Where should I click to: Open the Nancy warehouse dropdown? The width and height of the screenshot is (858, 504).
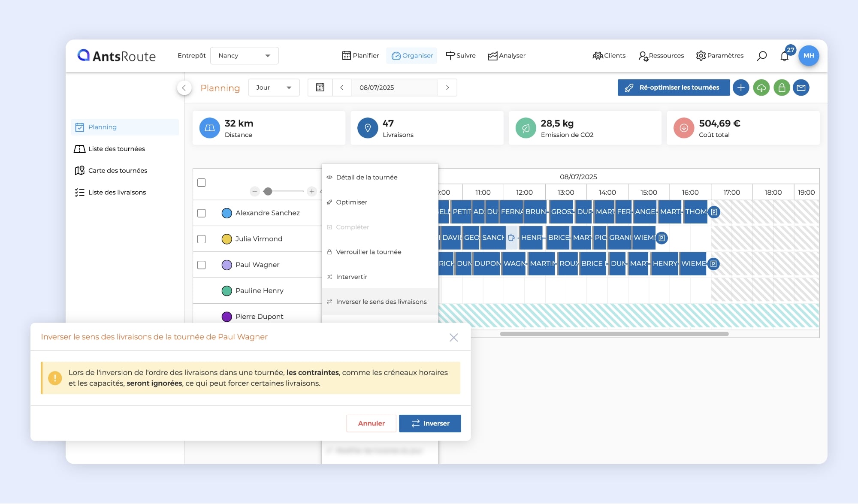(244, 56)
